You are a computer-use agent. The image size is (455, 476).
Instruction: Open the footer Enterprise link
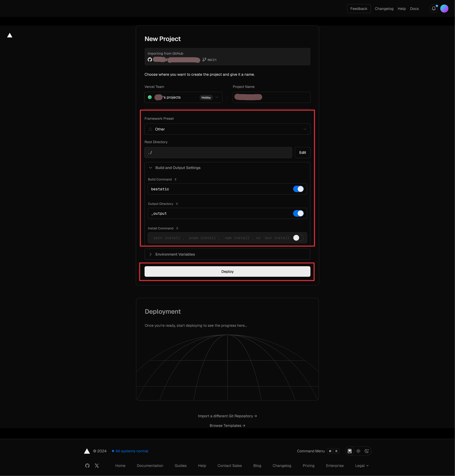coord(335,466)
